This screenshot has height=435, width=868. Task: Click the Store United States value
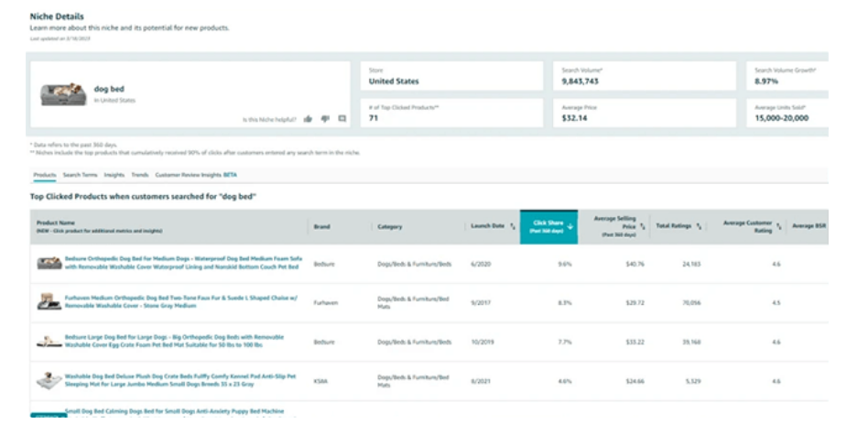(x=394, y=82)
